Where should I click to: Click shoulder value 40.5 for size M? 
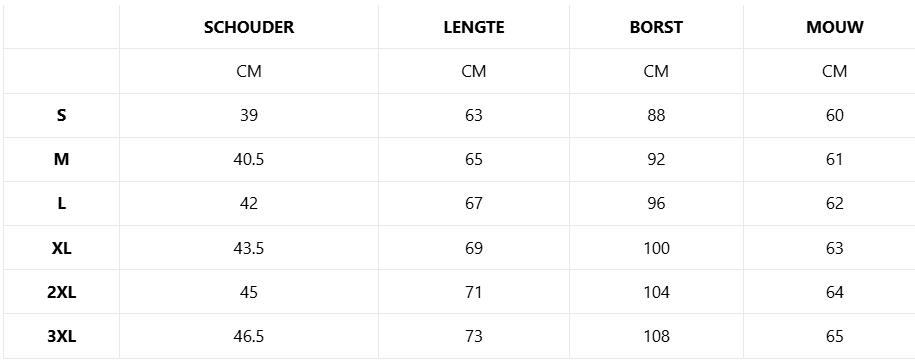point(249,159)
